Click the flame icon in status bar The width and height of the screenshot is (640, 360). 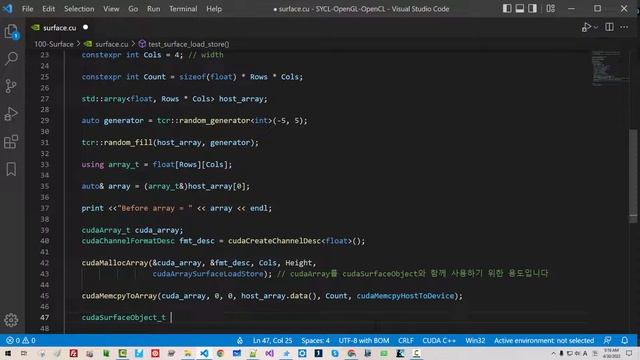[x=240, y=340]
